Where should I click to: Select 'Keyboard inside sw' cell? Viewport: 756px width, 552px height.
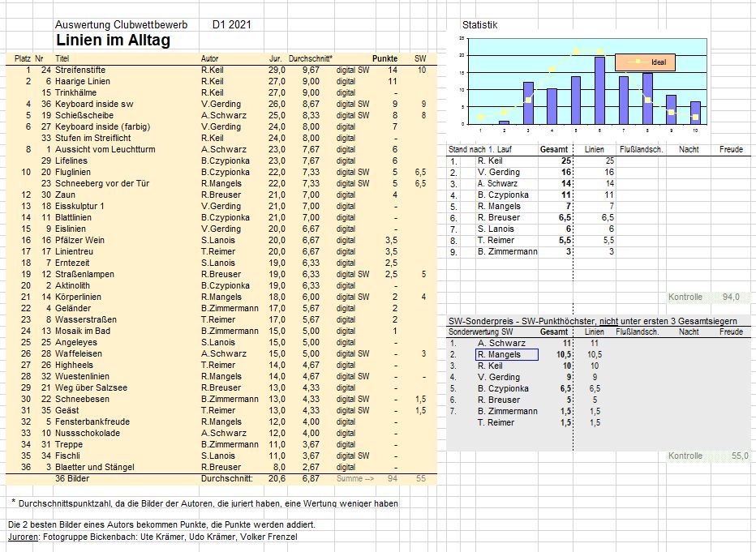pos(94,104)
